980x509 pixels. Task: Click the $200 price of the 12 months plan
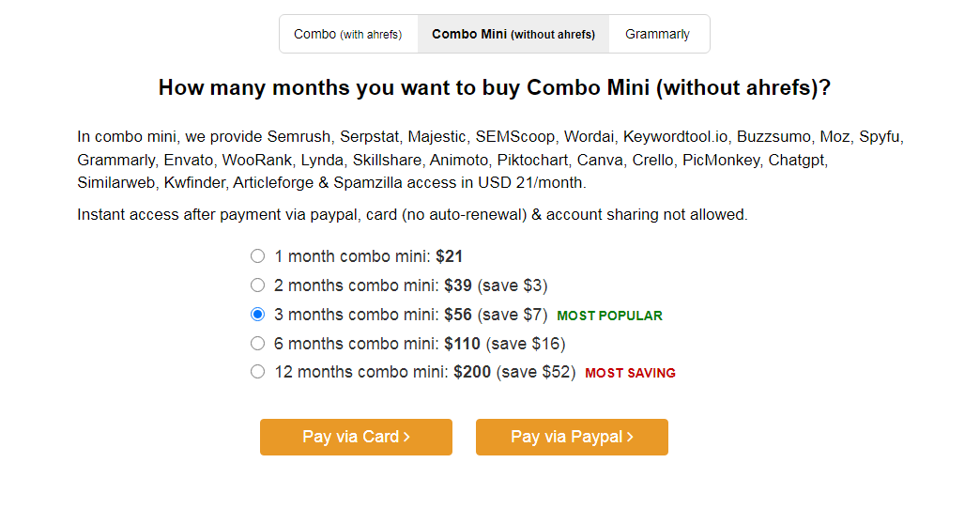[472, 372]
